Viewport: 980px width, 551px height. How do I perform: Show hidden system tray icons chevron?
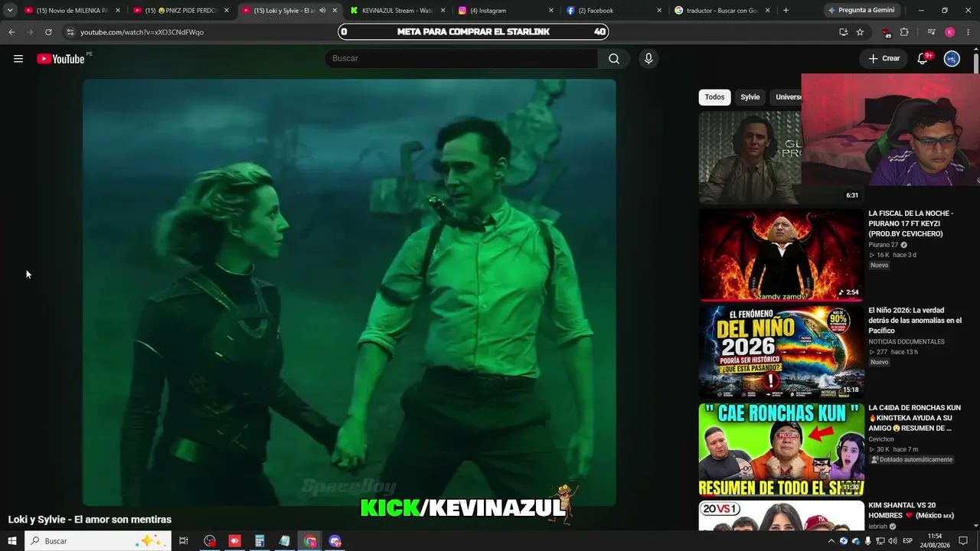click(831, 541)
